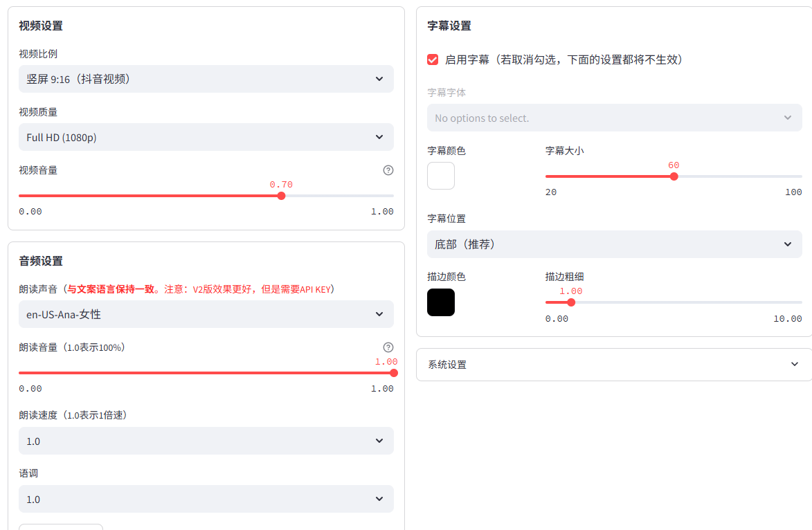This screenshot has width=812, height=530.
Task: Click the 描边粗细 slider handle at 1.00
Action: pos(571,302)
